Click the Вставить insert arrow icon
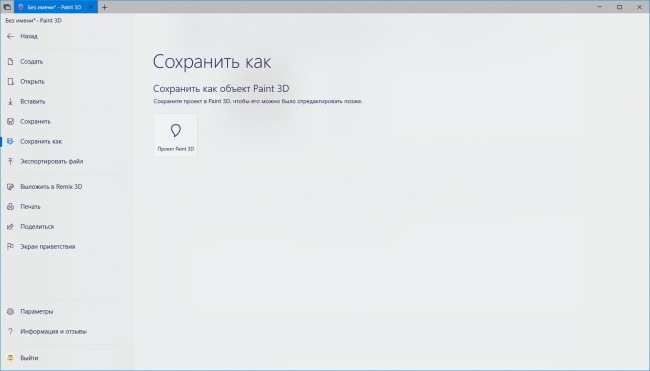Viewport: 650px width, 371px height. coord(10,101)
